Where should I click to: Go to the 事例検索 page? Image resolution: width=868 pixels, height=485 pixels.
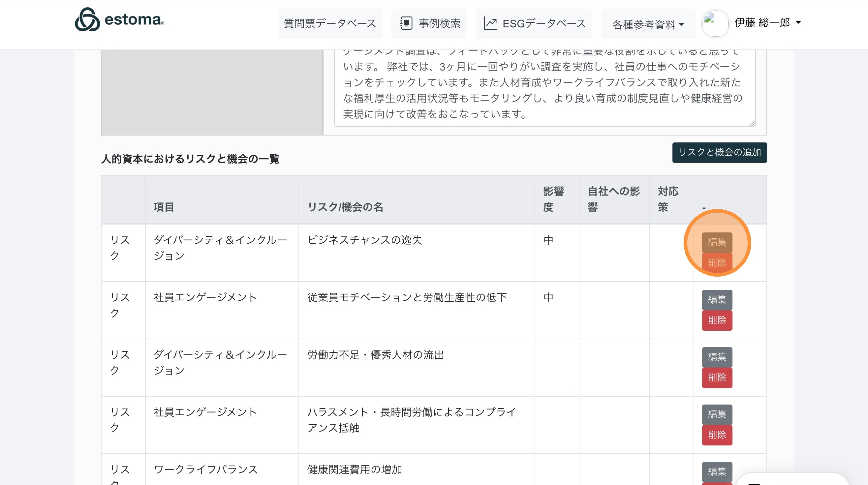point(439,23)
